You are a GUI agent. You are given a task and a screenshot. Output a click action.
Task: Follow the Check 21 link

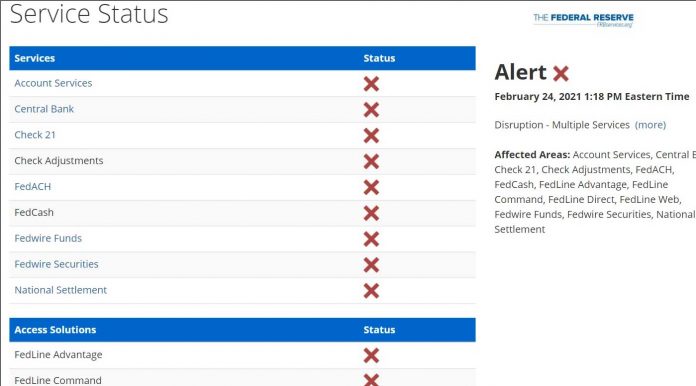click(35, 135)
